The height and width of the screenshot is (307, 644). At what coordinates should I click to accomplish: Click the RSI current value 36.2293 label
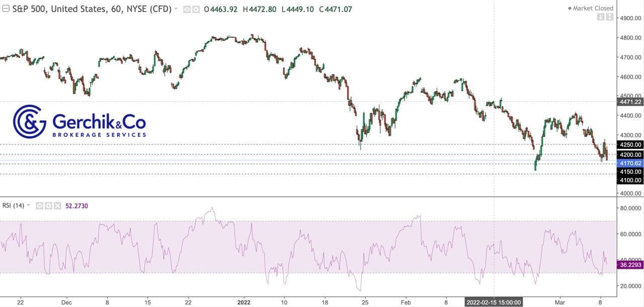point(630,264)
